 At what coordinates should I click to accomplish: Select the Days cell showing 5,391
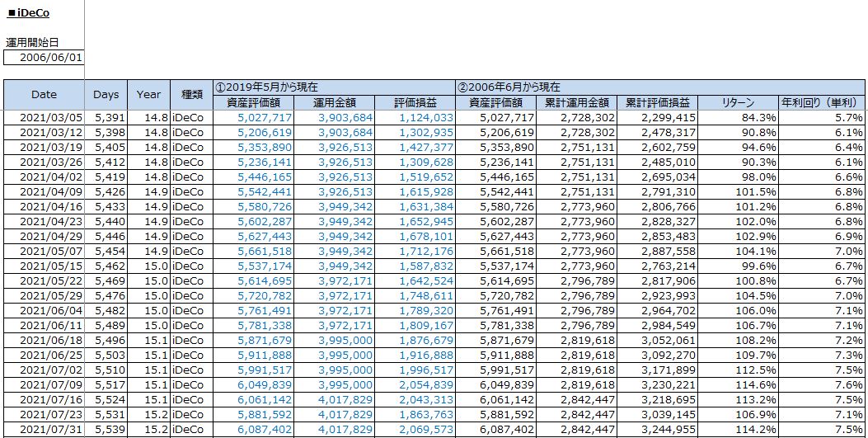pos(110,118)
